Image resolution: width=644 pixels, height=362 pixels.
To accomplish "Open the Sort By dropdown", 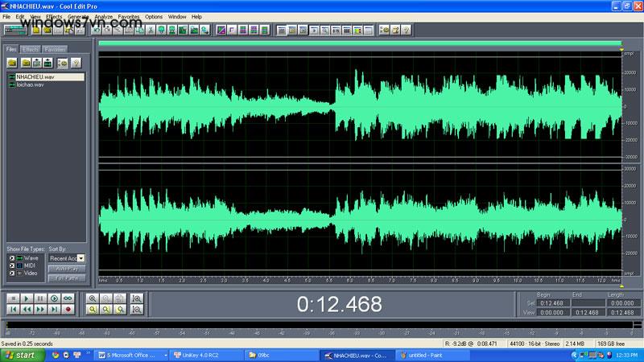I will tap(80, 258).
